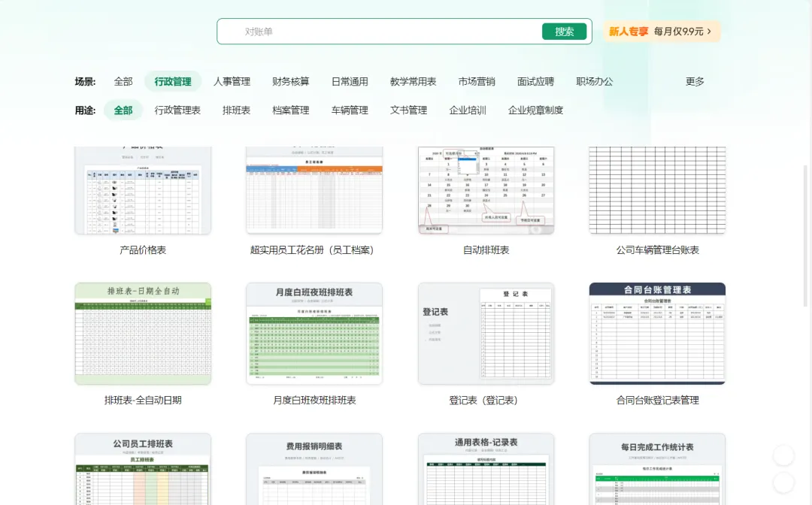Click the page vertical scrollbar
Viewport: 812px width, 505px height.
point(805,236)
